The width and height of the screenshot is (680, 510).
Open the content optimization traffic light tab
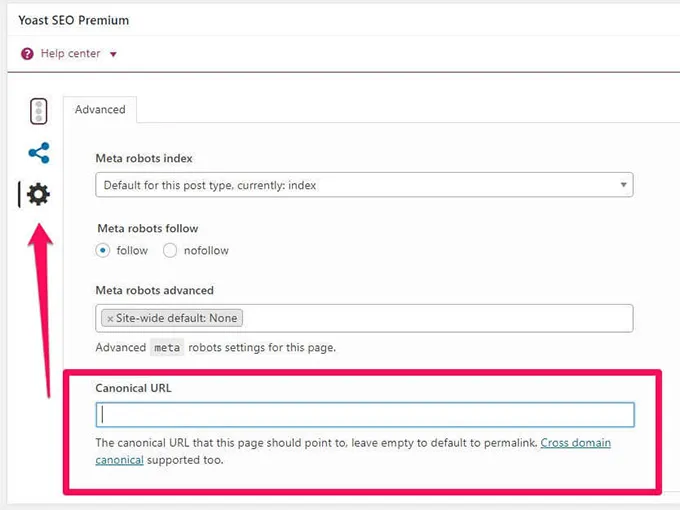coord(38,111)
